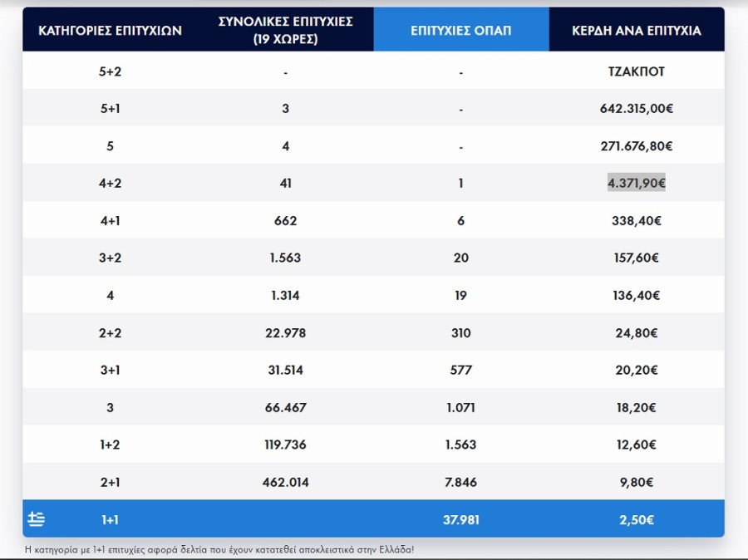Click the Greek flag icon in the 1+1 row
This screenshot has height=560, width=748.
click(x=36, y=519)
